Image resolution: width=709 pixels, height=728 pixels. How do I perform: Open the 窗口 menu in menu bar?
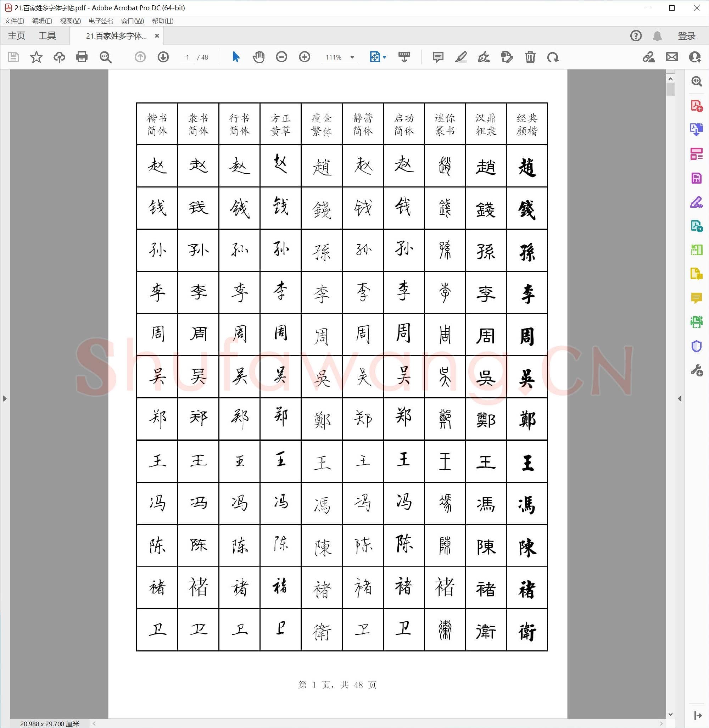[132, 21]
